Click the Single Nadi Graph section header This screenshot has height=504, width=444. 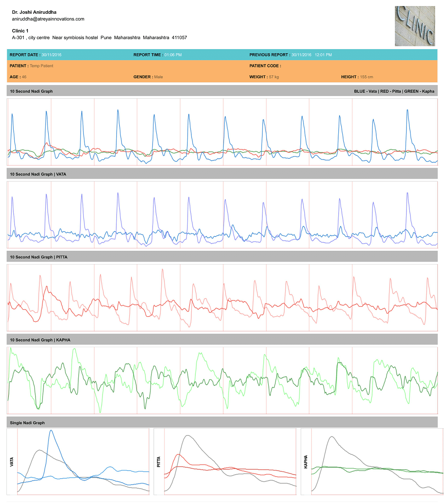click(x=27, y=423)
